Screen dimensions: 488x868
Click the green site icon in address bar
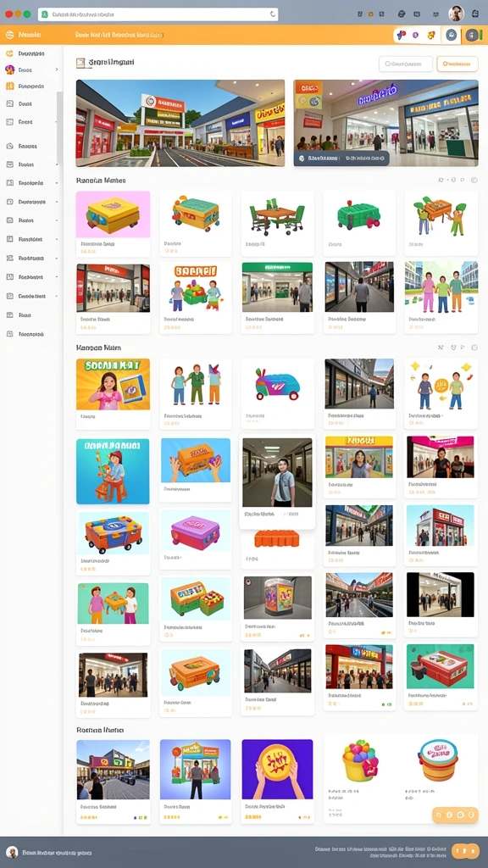(x=44, y=15)
